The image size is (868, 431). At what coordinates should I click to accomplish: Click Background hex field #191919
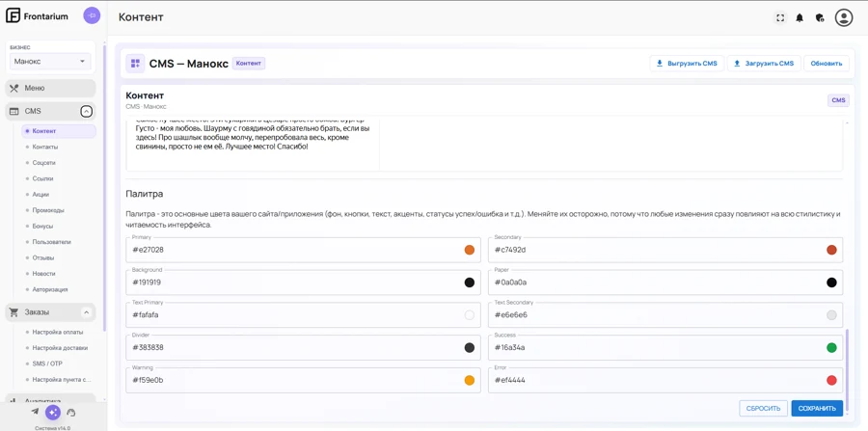304,283
